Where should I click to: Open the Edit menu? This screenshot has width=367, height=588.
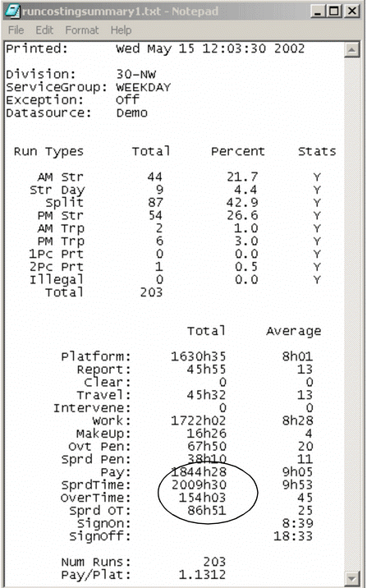point(44,30)
